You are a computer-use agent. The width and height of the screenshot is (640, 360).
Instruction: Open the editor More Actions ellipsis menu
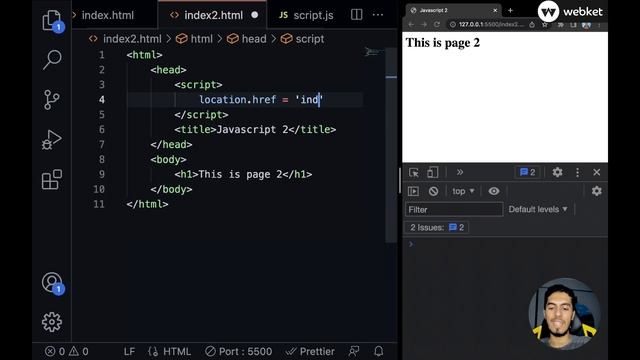pyautogui.click(x=378, y=15)
